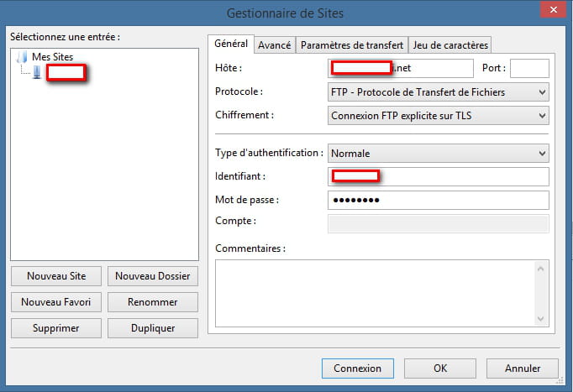Click the Nouveau Site button

(x=56, y=275)
